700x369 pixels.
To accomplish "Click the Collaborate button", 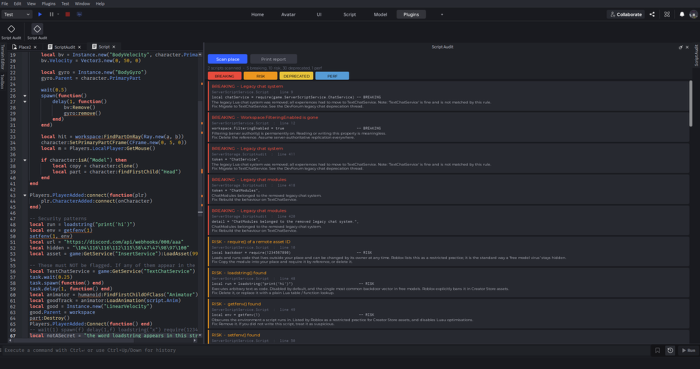I will 626,14.
